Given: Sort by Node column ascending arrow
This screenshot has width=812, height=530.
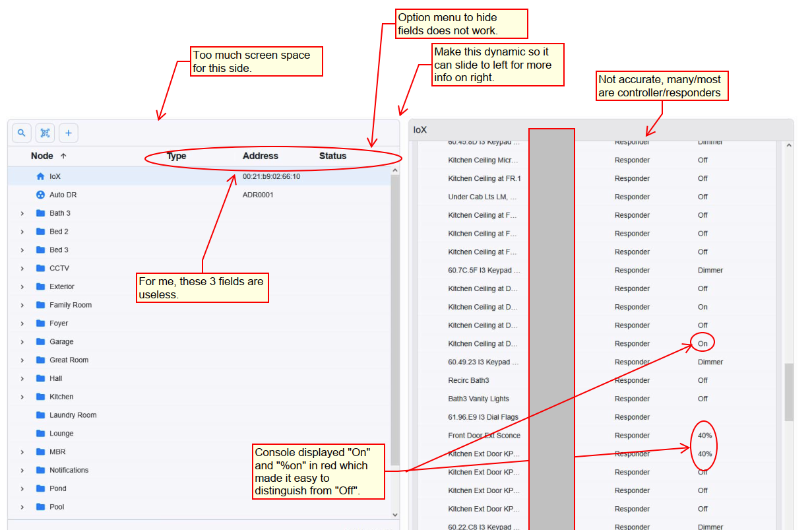Looking at the screenshot, I should [63, 156].
